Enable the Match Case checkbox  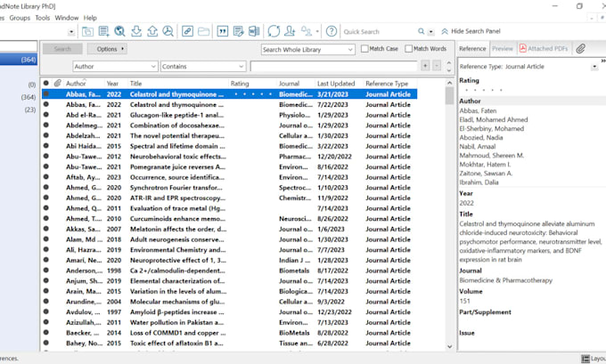(x=364, y=49)
